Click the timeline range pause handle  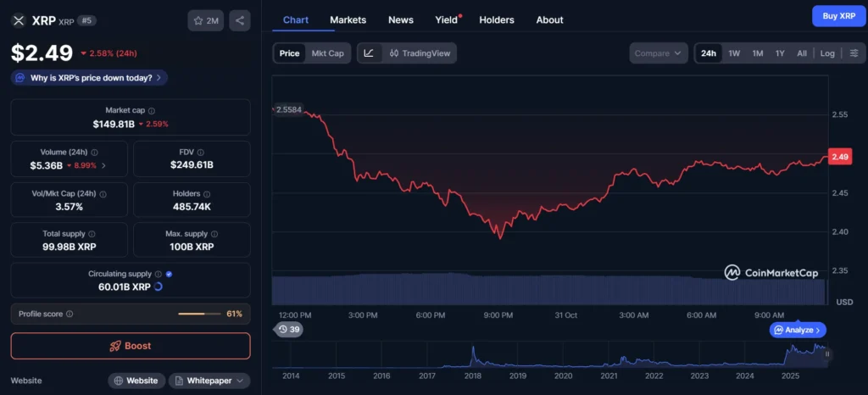coord(827,354)
